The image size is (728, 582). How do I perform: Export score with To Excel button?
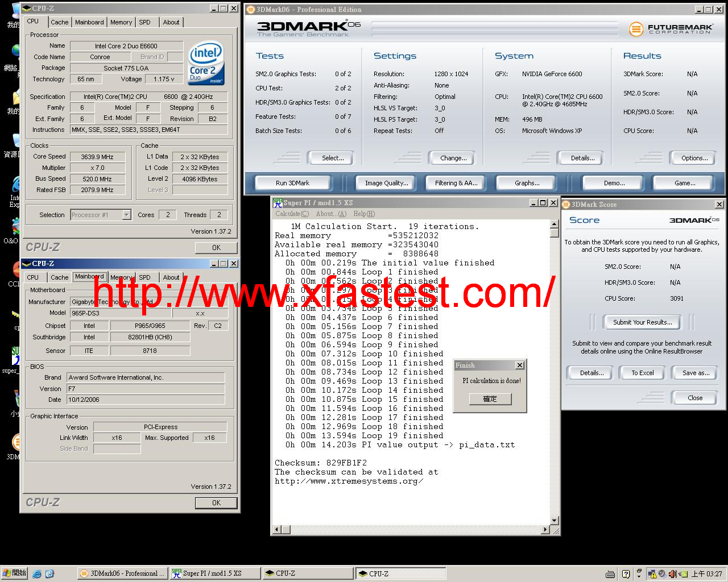click(x=643, y=373)
